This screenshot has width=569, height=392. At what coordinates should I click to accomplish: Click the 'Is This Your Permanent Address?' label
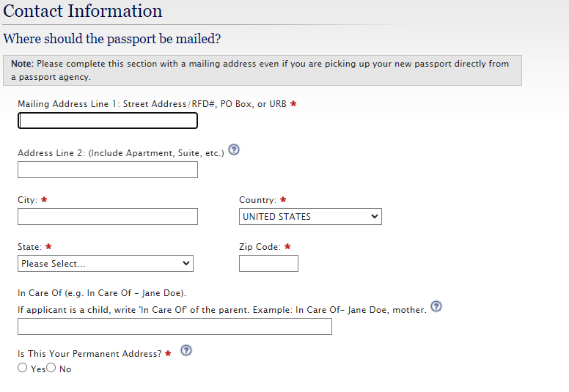coord(89,354)
